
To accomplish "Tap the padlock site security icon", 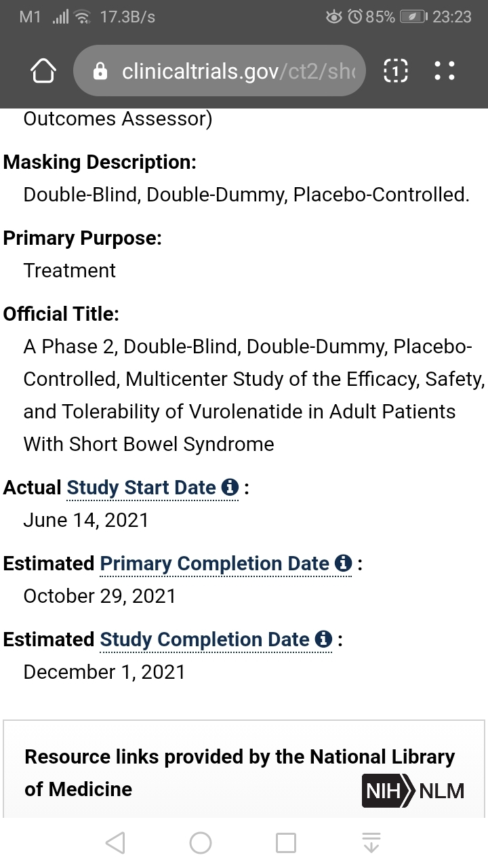I will (x=100, y=71).
